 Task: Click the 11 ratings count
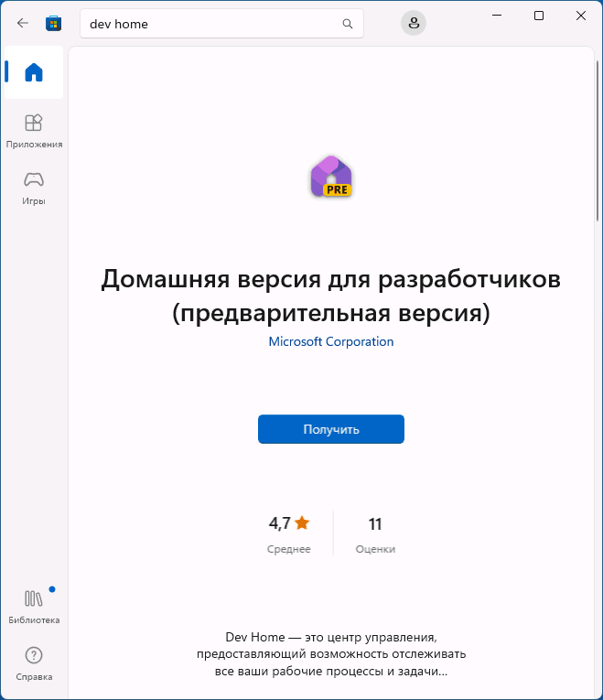(x=375, y=524)
